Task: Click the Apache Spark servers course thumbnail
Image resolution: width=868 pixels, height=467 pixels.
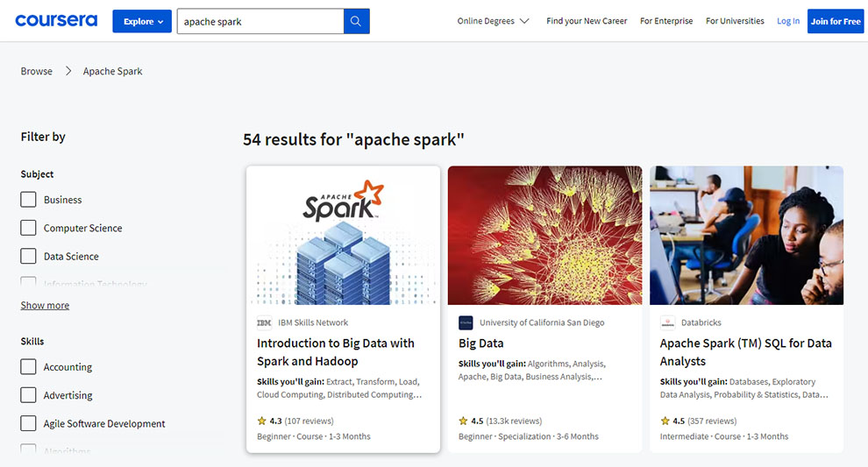Action: pos(343,236)
